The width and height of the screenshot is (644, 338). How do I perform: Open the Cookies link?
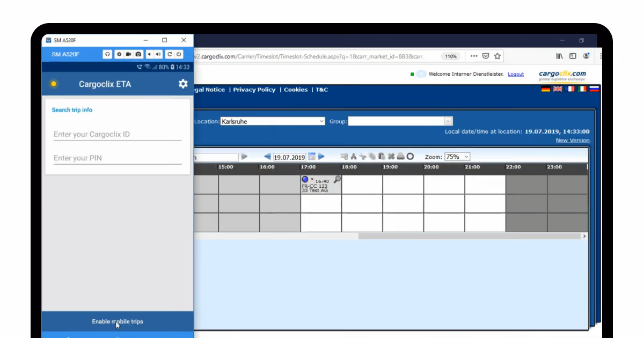pos(296,90)
